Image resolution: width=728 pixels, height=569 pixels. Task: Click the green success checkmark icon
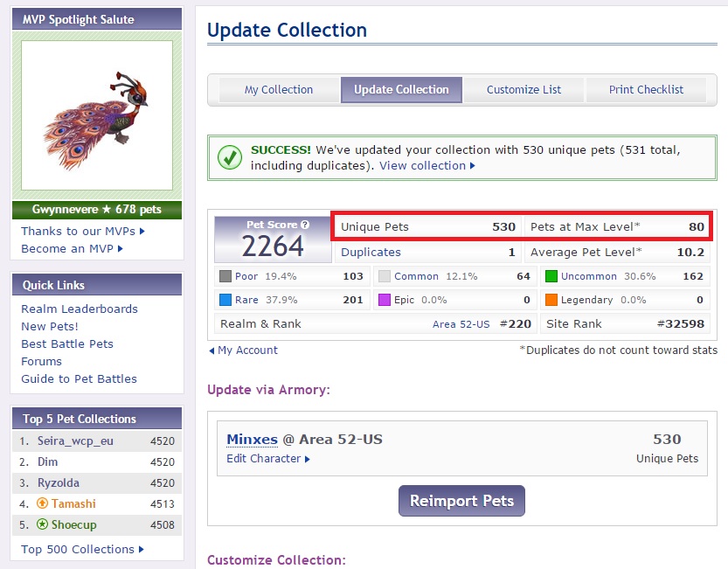(229, 157)
